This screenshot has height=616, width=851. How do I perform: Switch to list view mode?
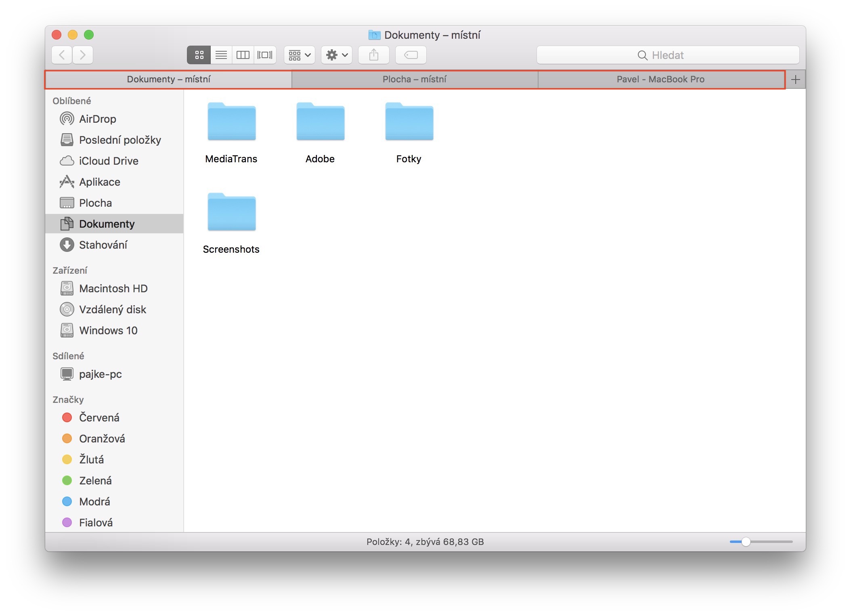click(221, 55)
